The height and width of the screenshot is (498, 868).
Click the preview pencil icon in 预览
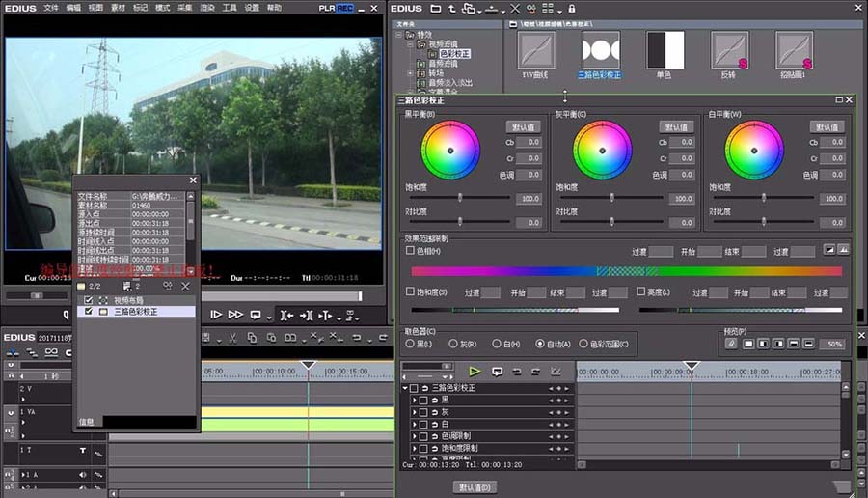click(x=731, y=344)
